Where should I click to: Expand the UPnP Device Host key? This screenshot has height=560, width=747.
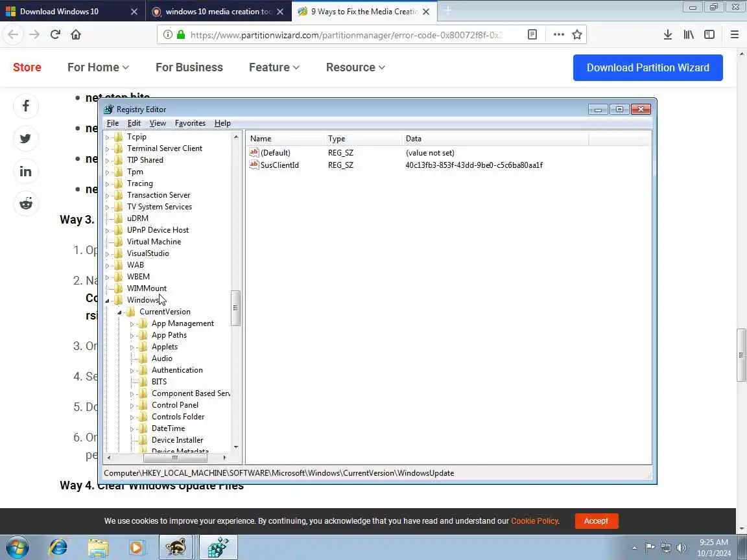pos(107,231)
